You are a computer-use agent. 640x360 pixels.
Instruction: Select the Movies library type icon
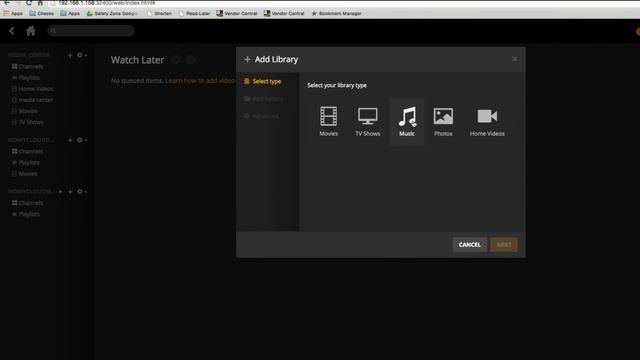(328, 116)
